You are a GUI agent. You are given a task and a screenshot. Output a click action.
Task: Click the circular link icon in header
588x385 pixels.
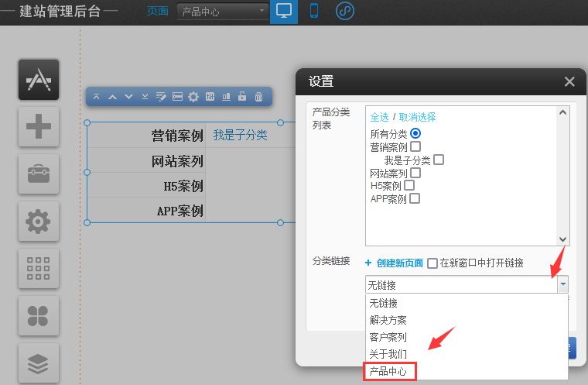point(345,12)
